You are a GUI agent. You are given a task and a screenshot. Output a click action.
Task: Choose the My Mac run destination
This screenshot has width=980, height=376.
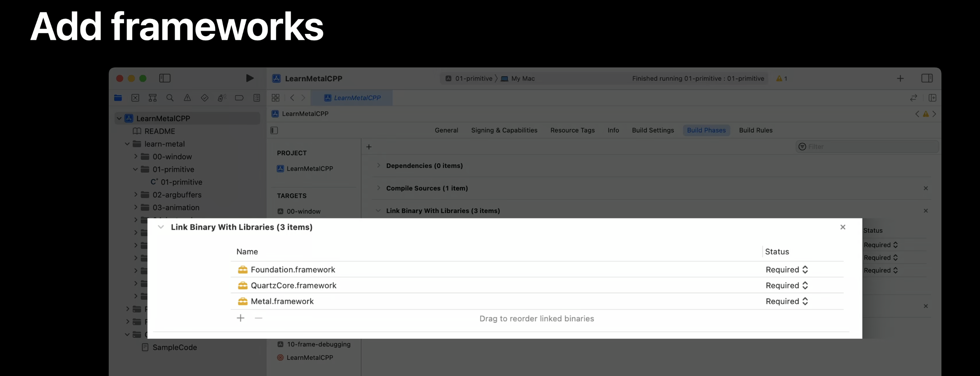(x=518, y=79)
